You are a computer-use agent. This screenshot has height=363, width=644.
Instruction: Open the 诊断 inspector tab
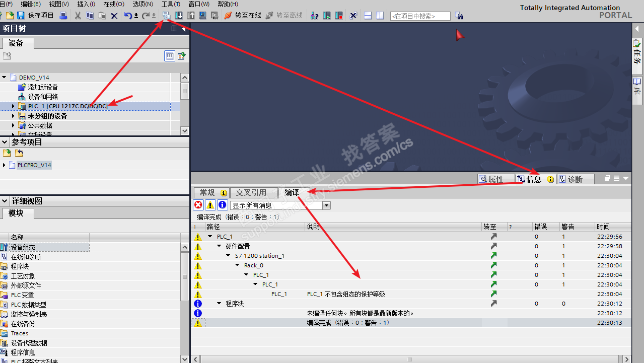[x=575, y=179]
